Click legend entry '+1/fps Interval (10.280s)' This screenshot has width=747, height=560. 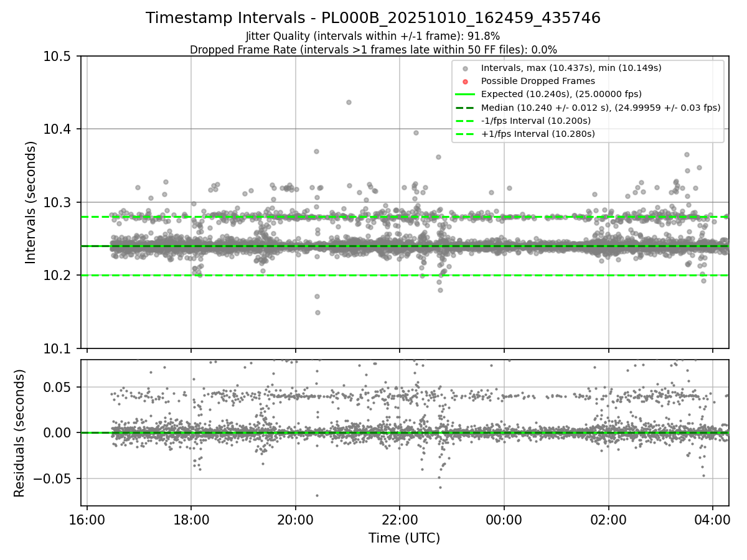[x=538, y=134]
